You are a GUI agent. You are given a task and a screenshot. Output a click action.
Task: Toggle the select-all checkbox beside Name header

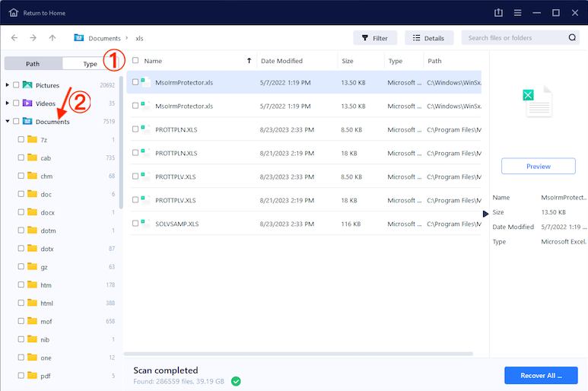click(x=135, y=61)
